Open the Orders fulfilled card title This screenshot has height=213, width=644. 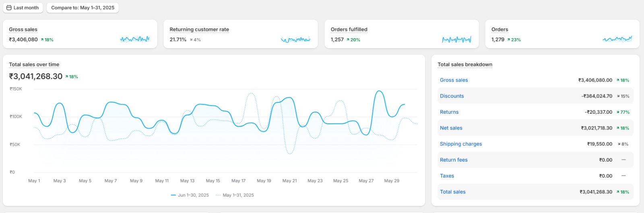[349, 29]
